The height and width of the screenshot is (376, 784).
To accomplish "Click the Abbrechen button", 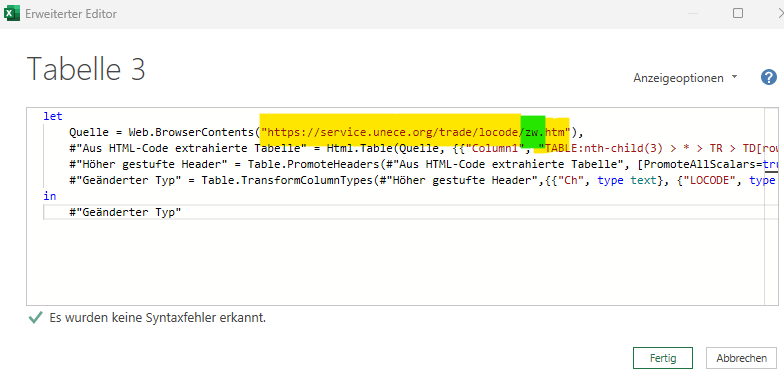I will click(742, 358).
